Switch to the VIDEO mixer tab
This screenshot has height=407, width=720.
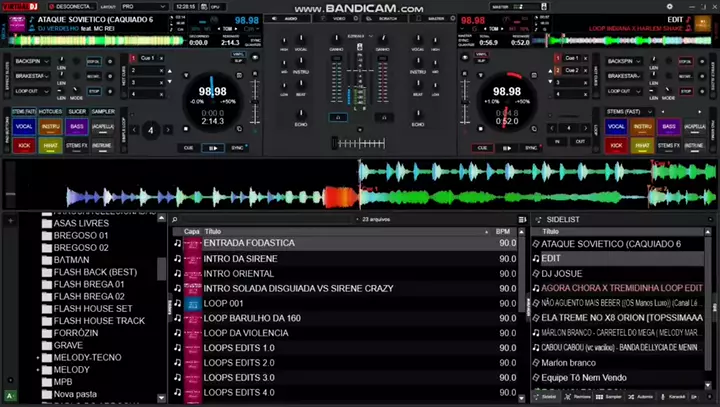339,19
